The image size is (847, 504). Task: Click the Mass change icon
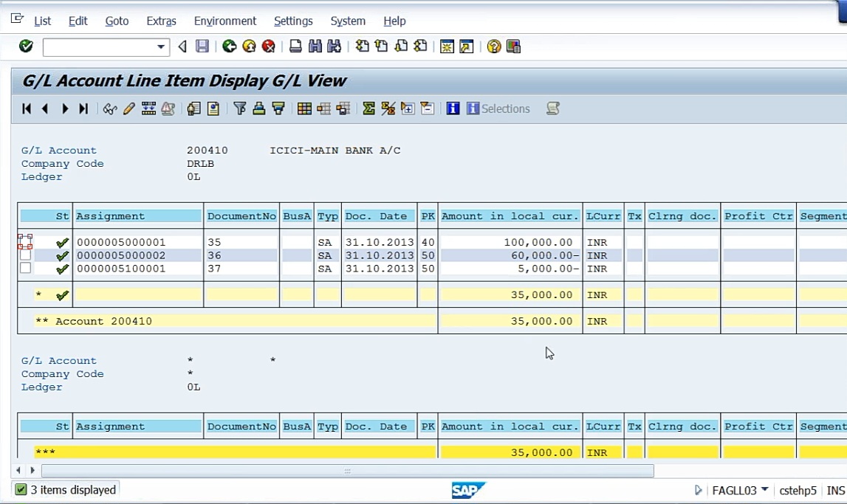coord(148,108)
